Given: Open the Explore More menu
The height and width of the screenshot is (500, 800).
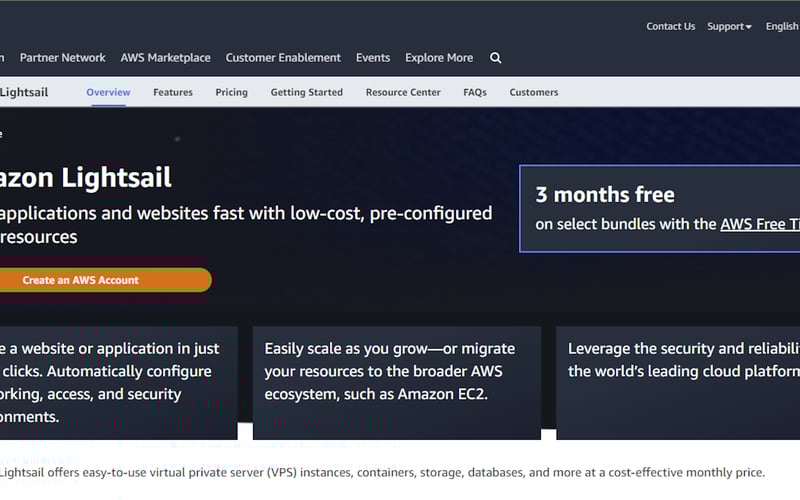Looking at the screenshot, I should click(439, 58).
